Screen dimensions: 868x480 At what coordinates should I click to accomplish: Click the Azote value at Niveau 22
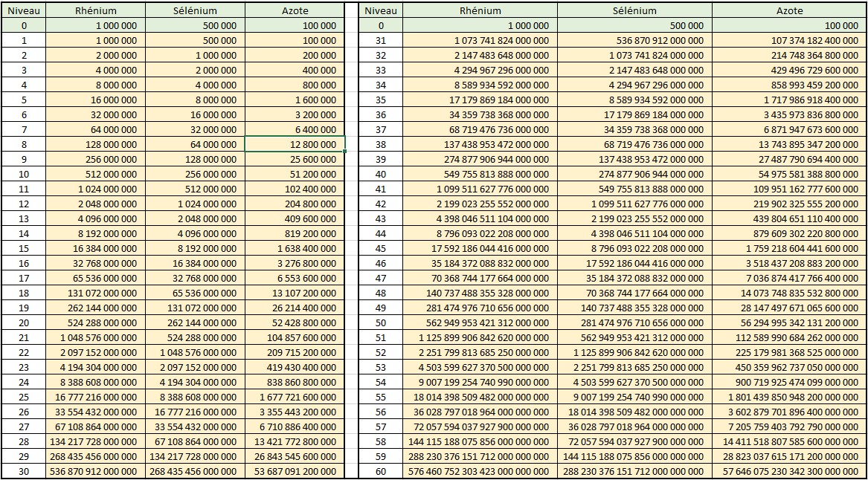295,352
